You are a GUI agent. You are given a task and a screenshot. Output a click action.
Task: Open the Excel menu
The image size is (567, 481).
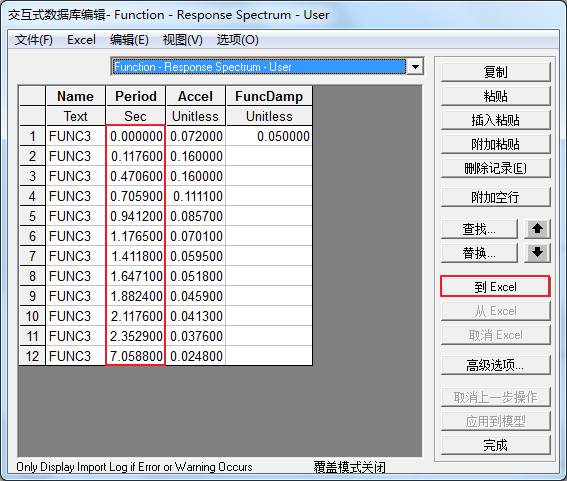(81, 40)
